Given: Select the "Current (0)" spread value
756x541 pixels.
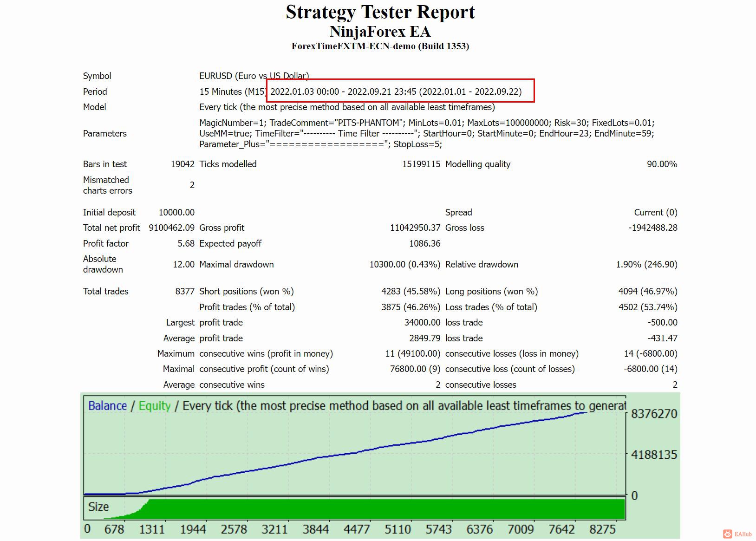Looking at the screenshot, I should click(656, 212).
